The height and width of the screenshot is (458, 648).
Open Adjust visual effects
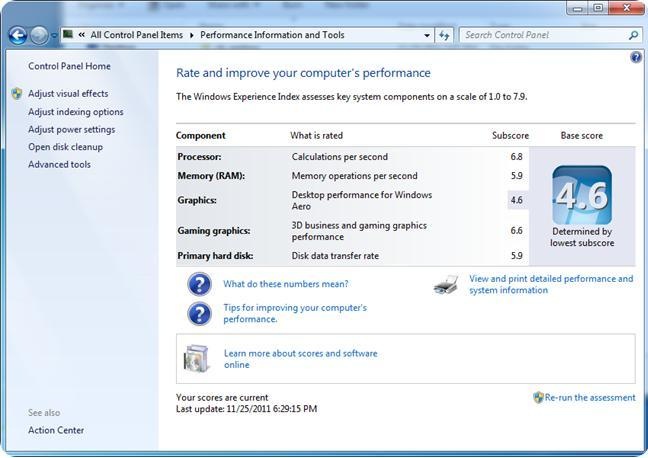(x=68, y=94)
